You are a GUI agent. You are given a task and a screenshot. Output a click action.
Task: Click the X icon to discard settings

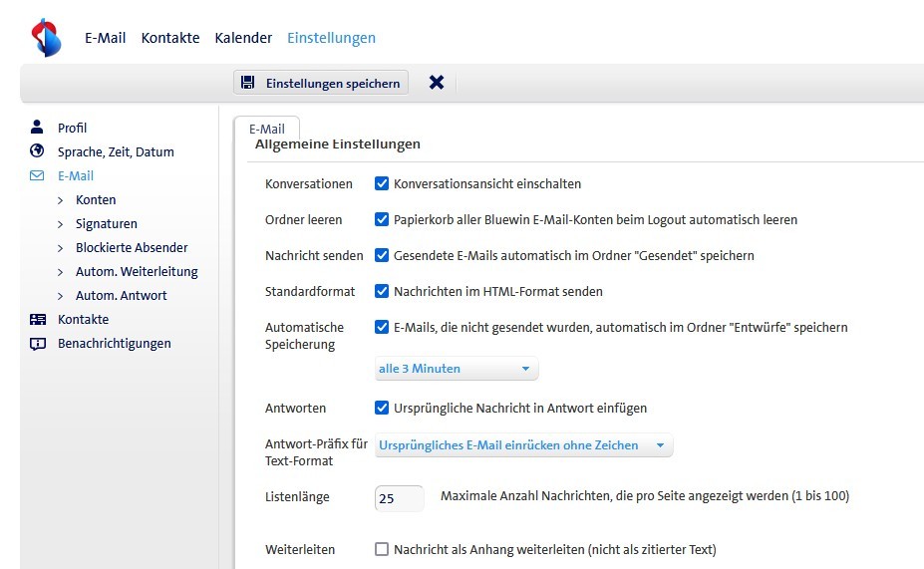436,83
